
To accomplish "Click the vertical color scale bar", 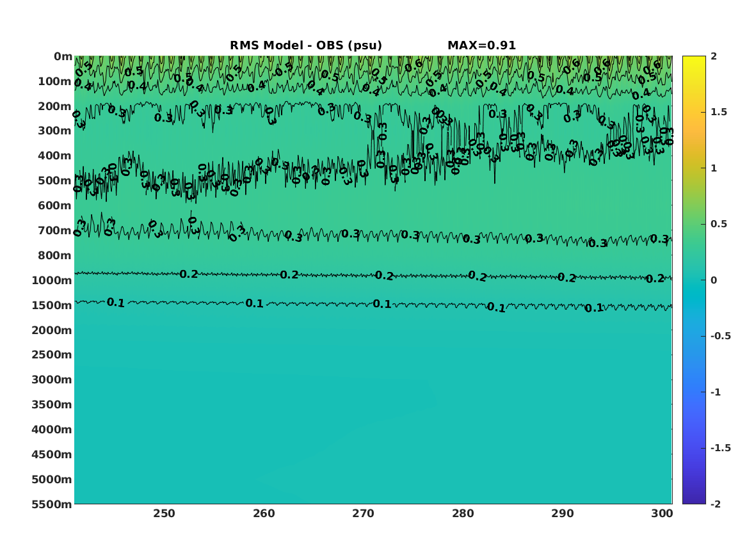I will [694, 280].
